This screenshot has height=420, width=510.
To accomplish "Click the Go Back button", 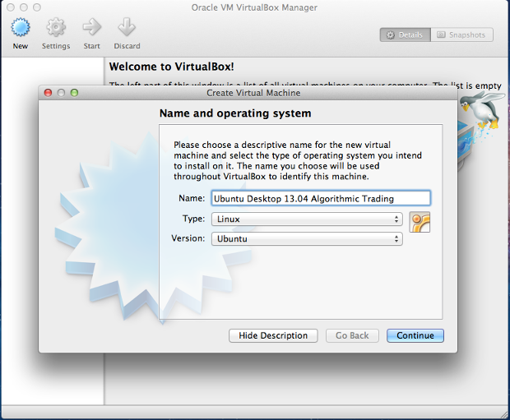I will click(352, 335).
